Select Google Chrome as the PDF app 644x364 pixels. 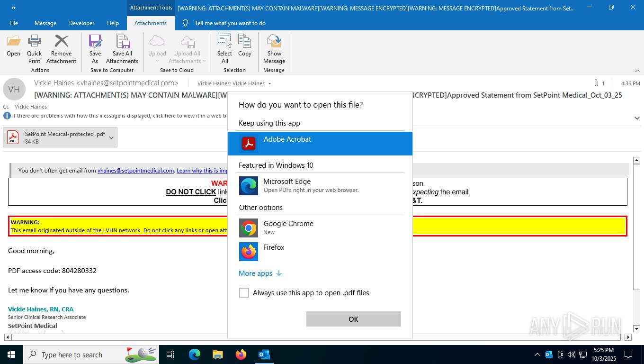[320, 227]
